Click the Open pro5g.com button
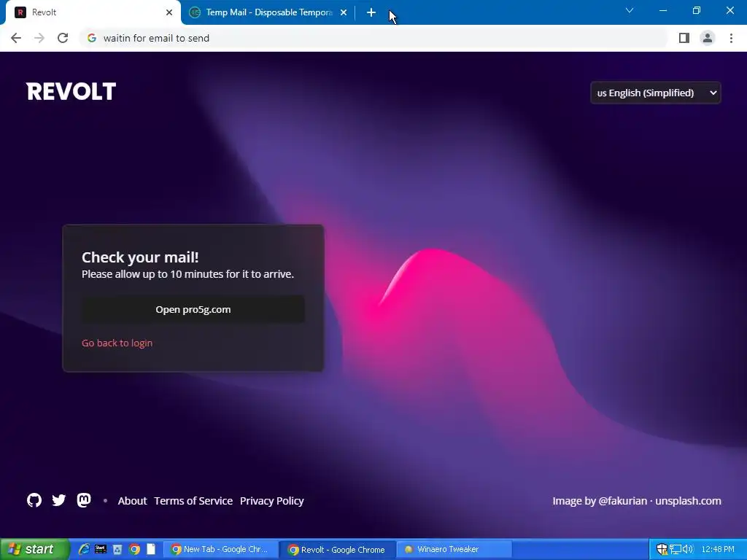 pos(193,309)
